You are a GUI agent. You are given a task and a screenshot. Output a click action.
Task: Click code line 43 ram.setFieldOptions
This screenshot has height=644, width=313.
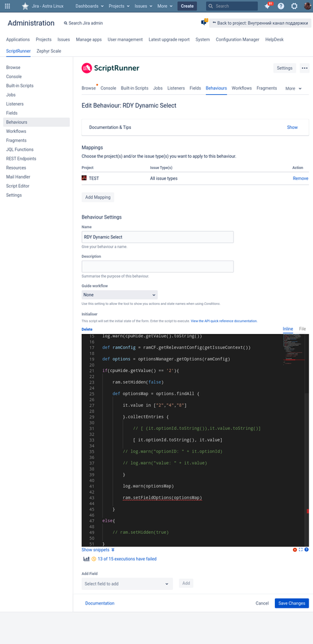tap(163, 498)
